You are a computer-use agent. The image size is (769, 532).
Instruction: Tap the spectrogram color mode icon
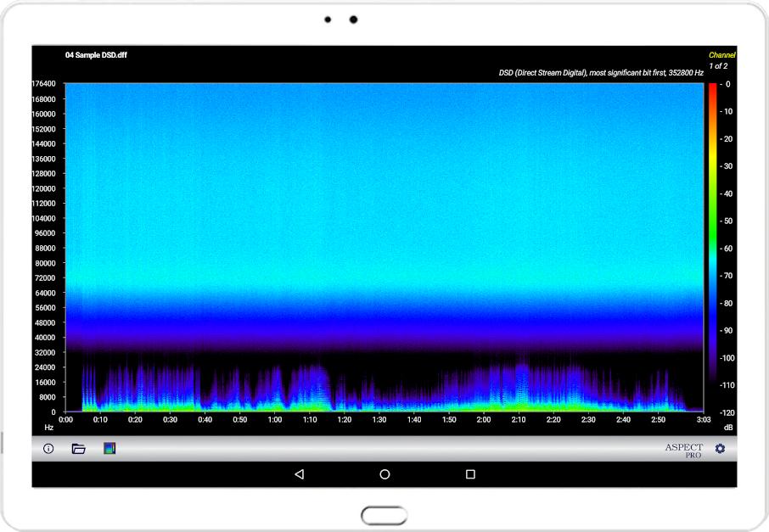(x=109, y=448)
